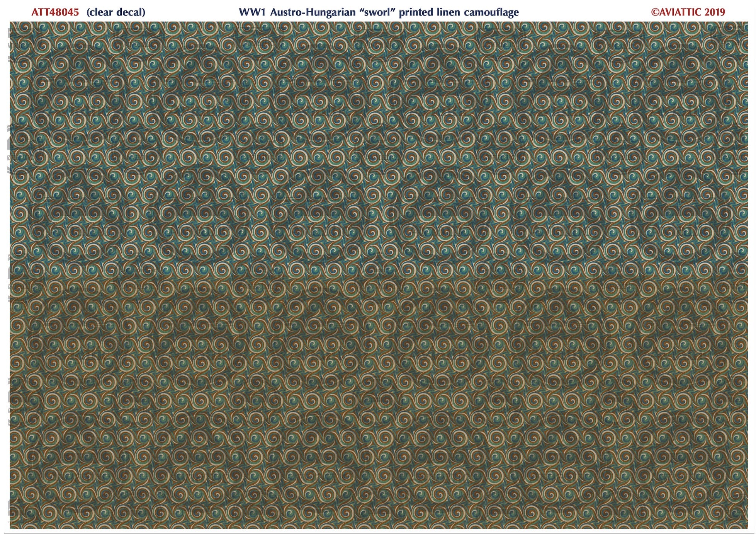Click the year "2019" in header
This screenshot has width=756, height=535.
(x=714, y=12)
